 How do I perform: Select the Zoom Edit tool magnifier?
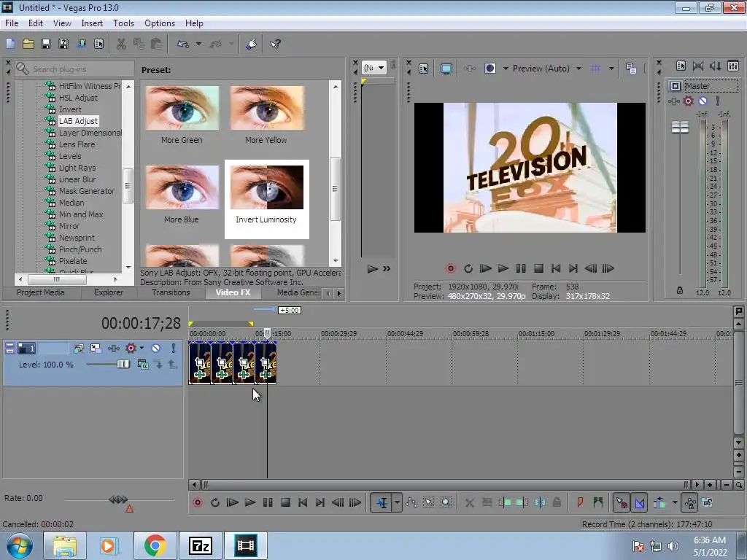(x=446, y=502)
